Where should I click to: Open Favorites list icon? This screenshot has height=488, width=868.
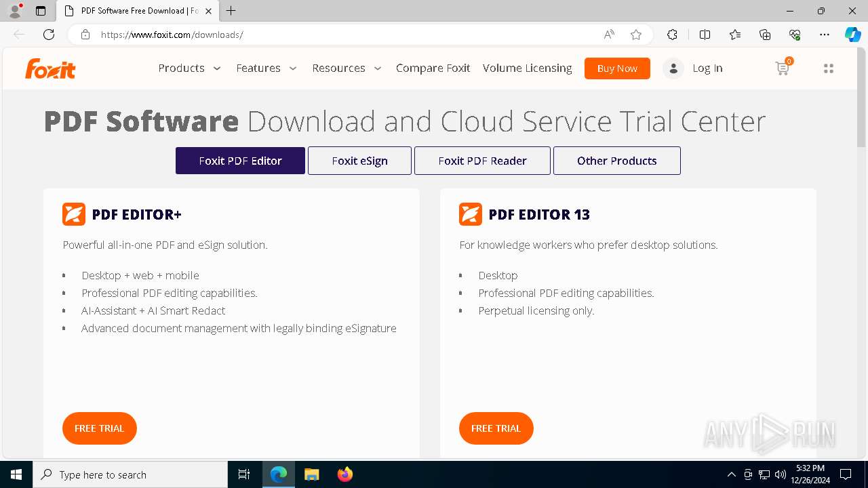tap(735, 35)
